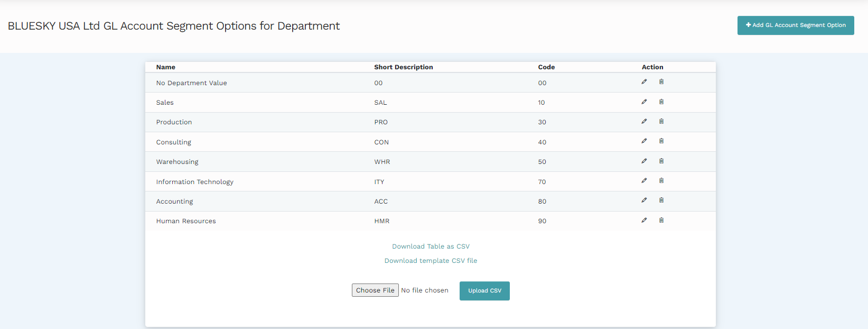Edit the No Department Value row
This screenshot has height=329, width=868.
[x=644, y=81]
